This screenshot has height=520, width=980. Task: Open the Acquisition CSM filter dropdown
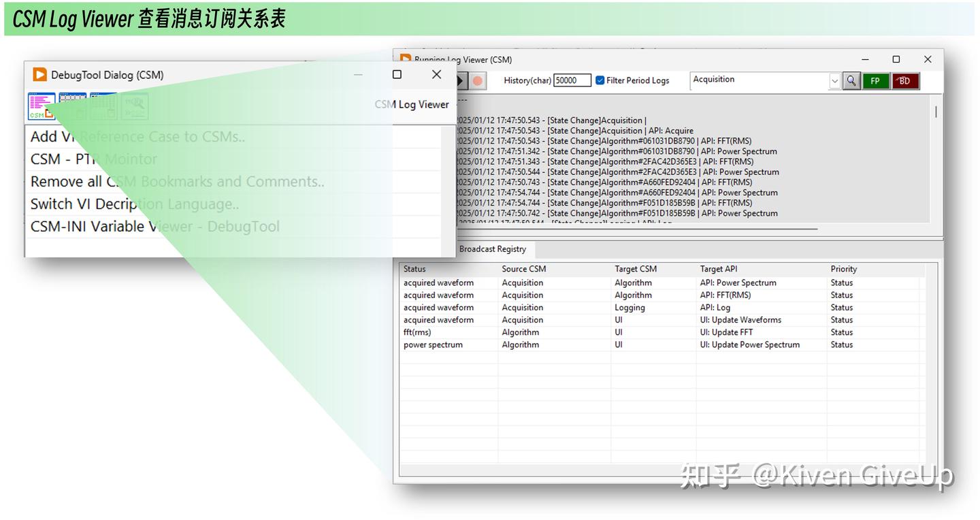pyautogui.click(x=835, y=80)
